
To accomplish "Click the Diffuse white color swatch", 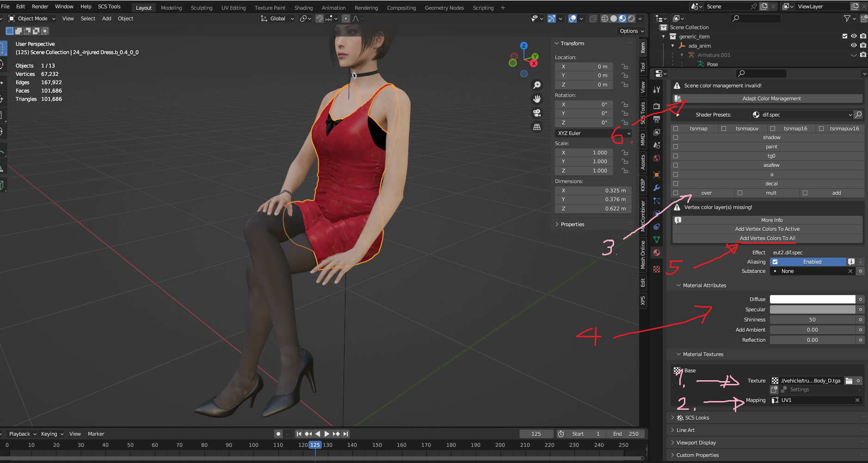I will pos(812,299).
